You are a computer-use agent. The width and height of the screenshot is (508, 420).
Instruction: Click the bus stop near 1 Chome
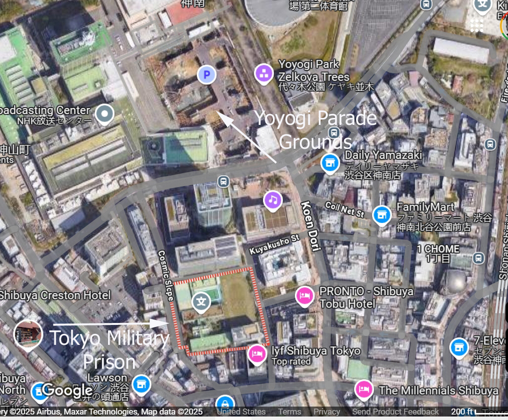pyautogui.click(x=479, y=258)
